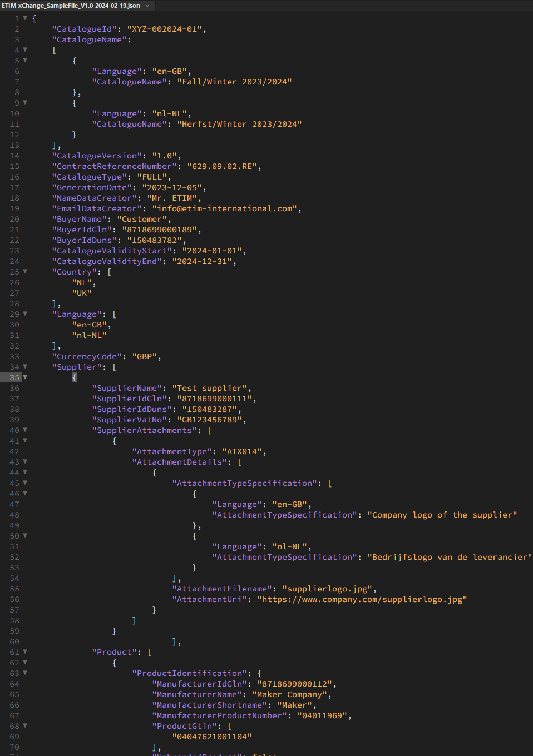Screen dimensions: 533x756
Task: Click the AttachmentFilename value "supplierlogo.jpg"
Action: (327, 589)
